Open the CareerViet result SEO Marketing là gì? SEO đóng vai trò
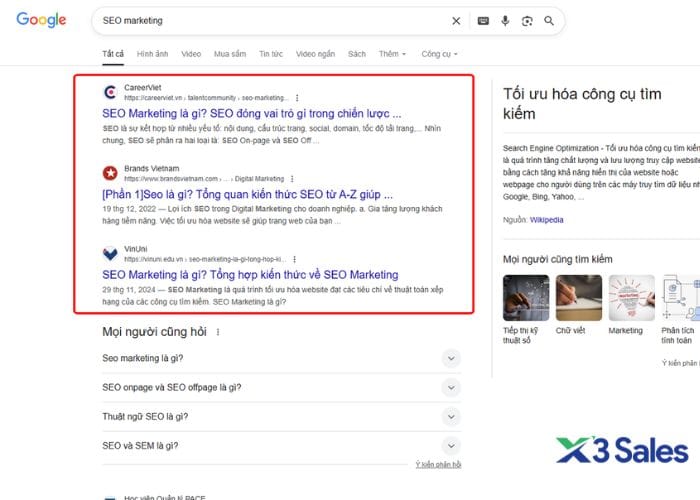Viewport: 700px width, 500px height. tap(252, 113)
